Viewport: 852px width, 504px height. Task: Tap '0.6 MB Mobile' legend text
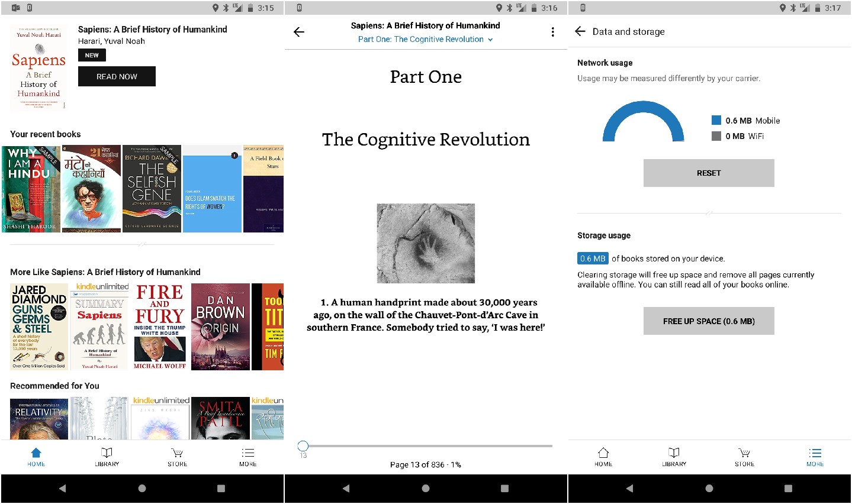coord(753,121)
